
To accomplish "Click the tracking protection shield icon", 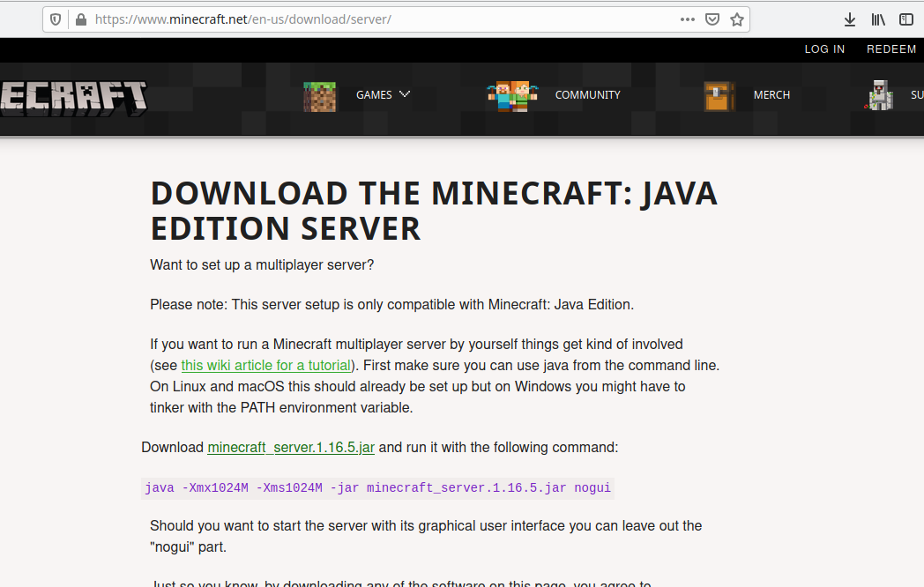I will [56, 19].
